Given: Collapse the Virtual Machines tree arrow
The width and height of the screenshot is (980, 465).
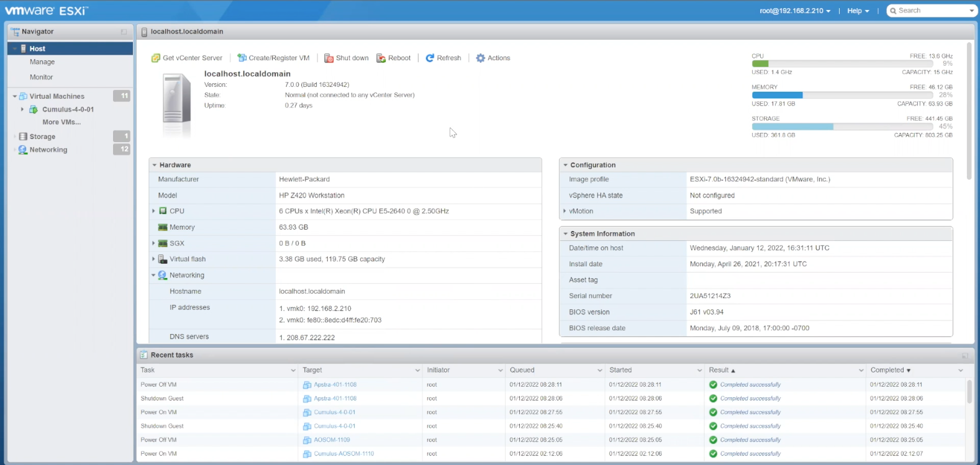Looking at the screenshot, I should (x=15, y=96).
